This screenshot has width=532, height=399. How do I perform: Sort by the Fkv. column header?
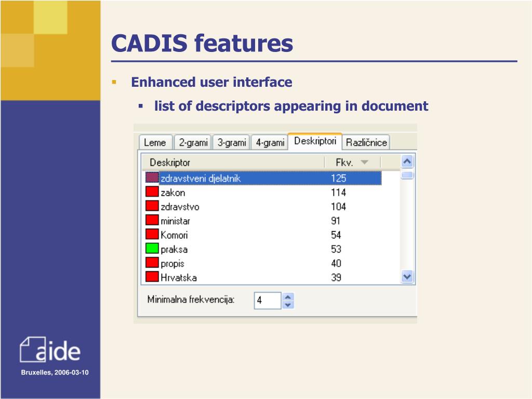click(x=353, y=163)
